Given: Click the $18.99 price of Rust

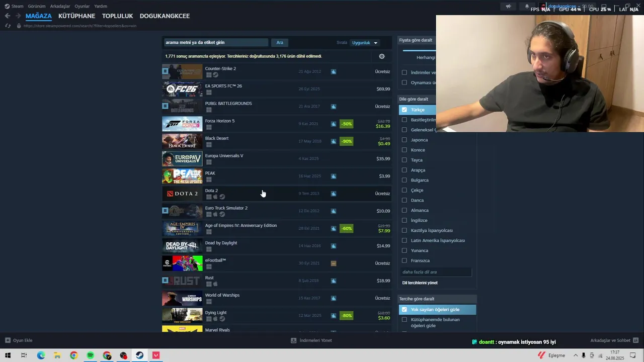Looking at the screenshot, I should point(383,281).
